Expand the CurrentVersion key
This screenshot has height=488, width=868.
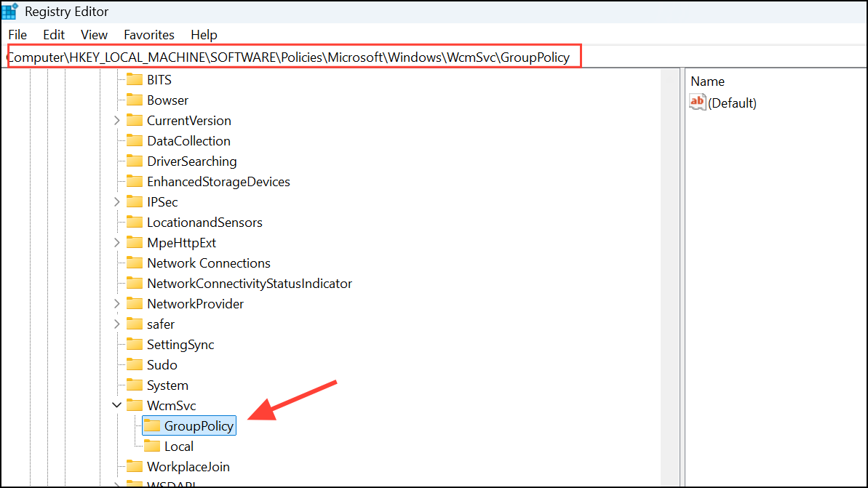pos(117,121)
